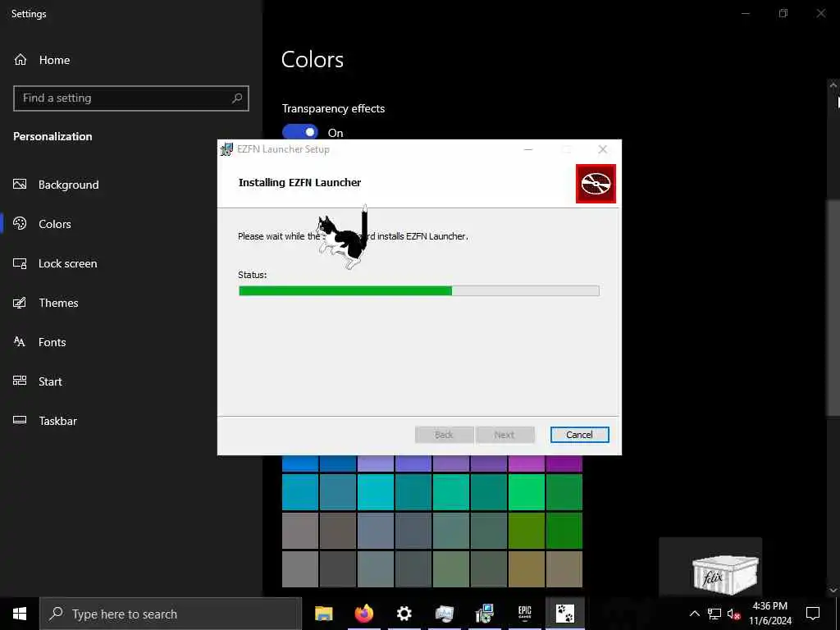The width and height of the screenshot is (840, 630).
Task: Cancel the EZFN Launcher installation
Action: coord(580,435)
